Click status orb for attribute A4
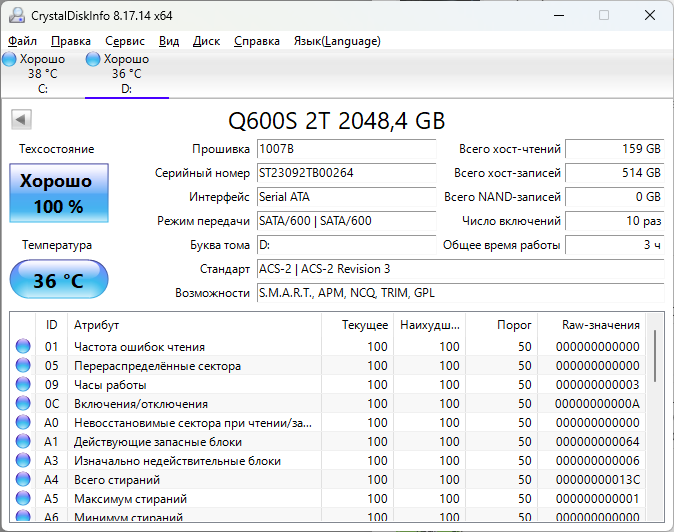This screenshot has width=674, height=532. tap(23, 479)
